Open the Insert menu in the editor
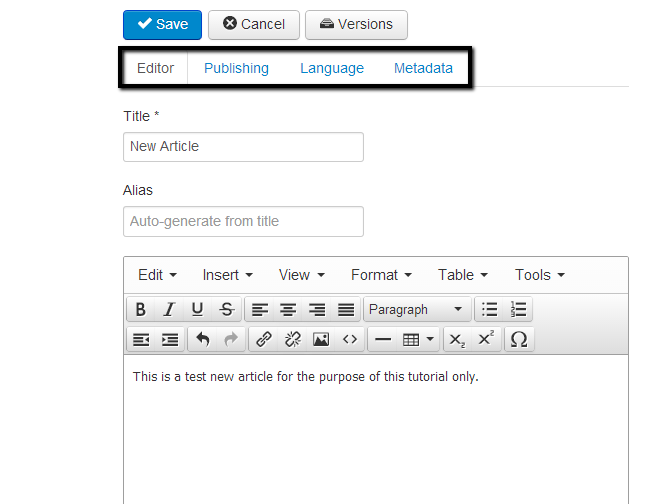The height and width of the screenshot is (504, 650). pyautogui.click(x=227, y=275)
